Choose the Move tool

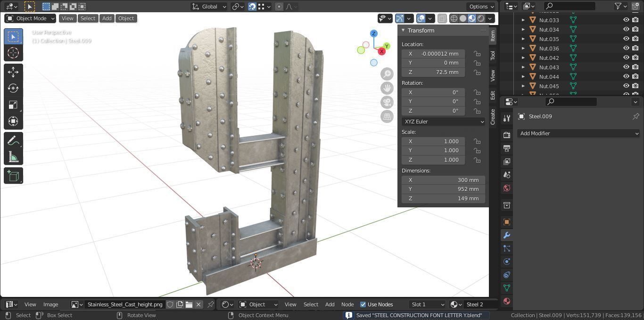click(13, 72)
